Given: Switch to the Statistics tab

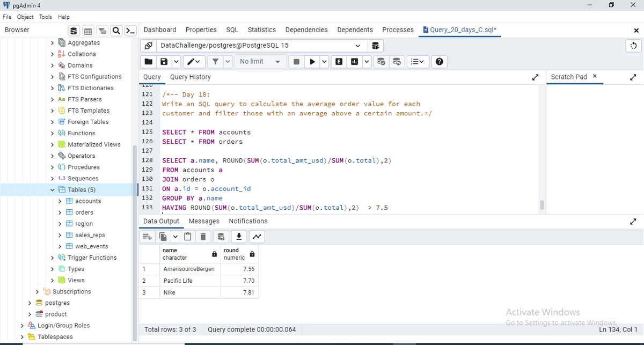Looking at the screenshot, I should pyautogui.click(x=262, y=30).
